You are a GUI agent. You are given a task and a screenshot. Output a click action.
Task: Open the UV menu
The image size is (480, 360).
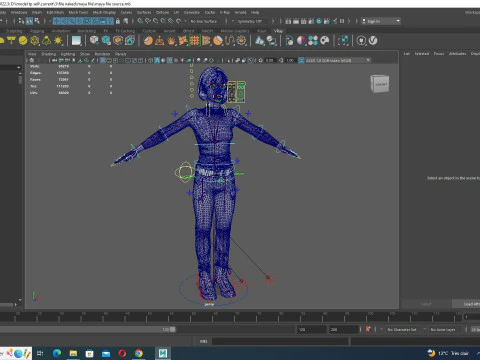coord(176,12)
